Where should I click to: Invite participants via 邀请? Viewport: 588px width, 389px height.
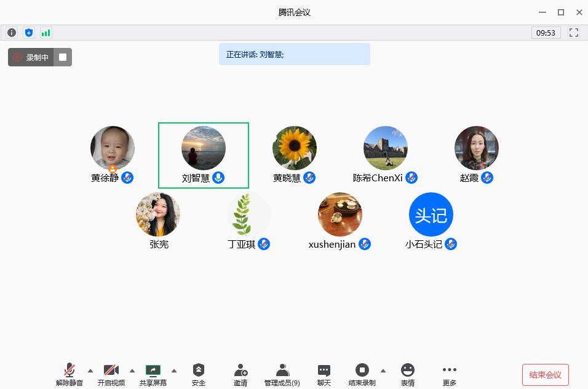click(240, 374)
